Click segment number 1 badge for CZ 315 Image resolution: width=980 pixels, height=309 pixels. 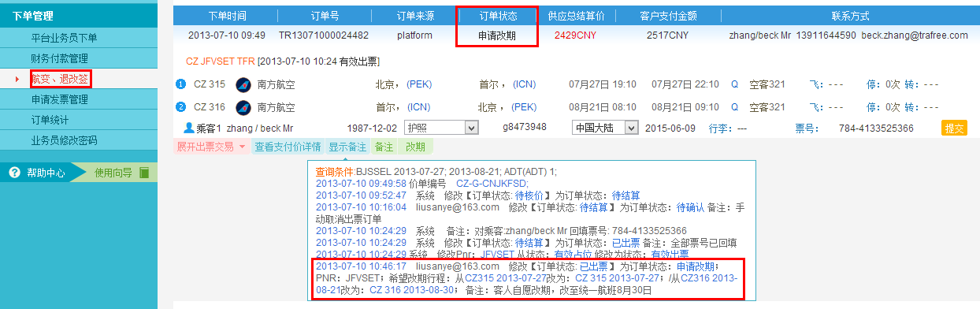click(181, 84)
